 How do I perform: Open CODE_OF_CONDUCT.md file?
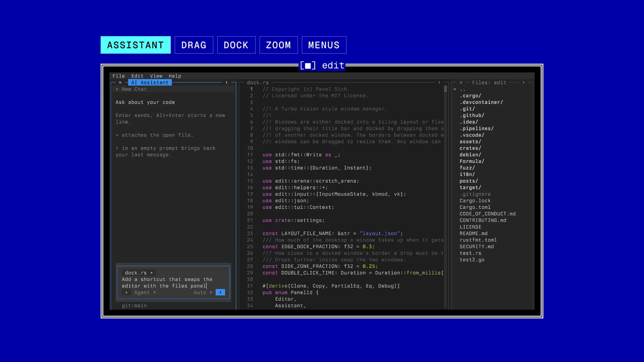pyautogui.click(x=488, y=214)
